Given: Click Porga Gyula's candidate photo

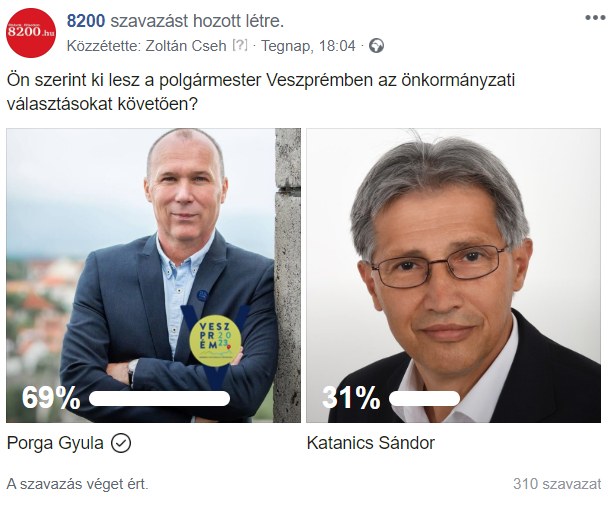Looking at the screenshot, I should 140,250.
